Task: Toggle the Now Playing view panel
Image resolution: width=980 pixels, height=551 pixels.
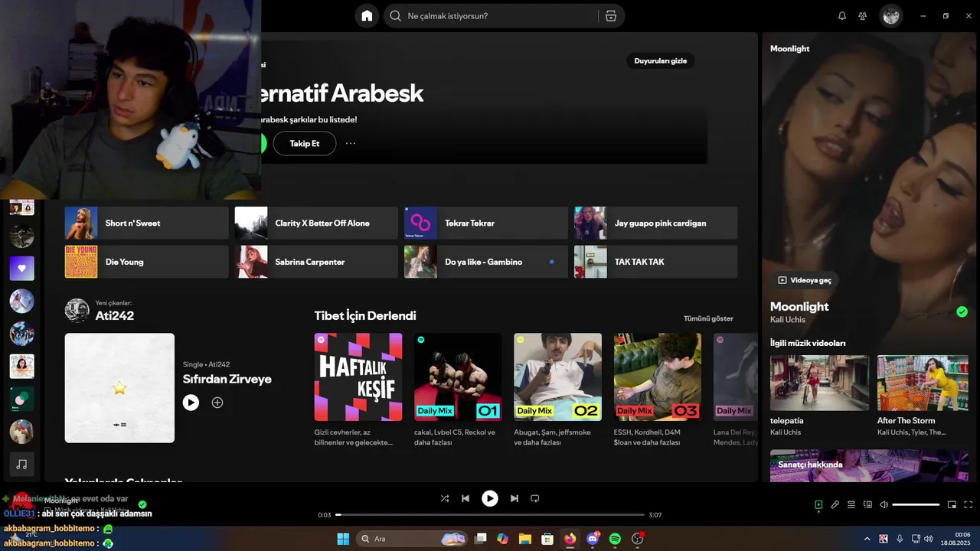Action: click(x=818, y=505)
